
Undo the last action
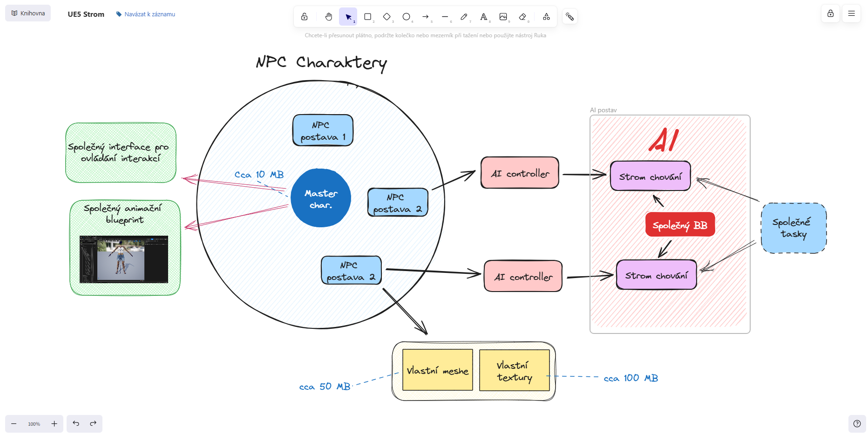76,424
